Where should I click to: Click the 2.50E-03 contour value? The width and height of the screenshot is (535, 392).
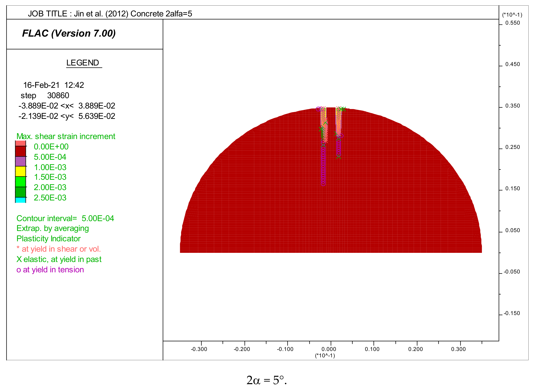(x=50, y=198)
